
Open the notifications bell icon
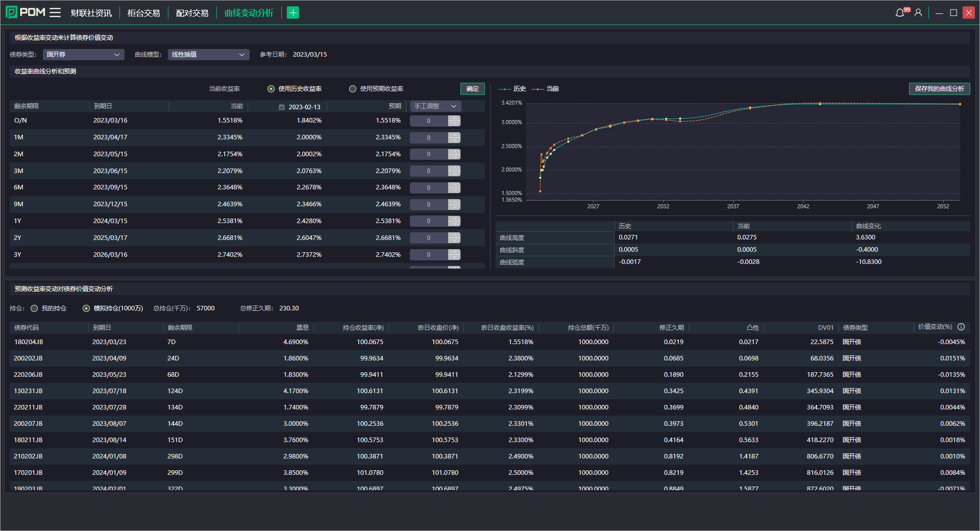pyautogui.click(x=900, y=13)
